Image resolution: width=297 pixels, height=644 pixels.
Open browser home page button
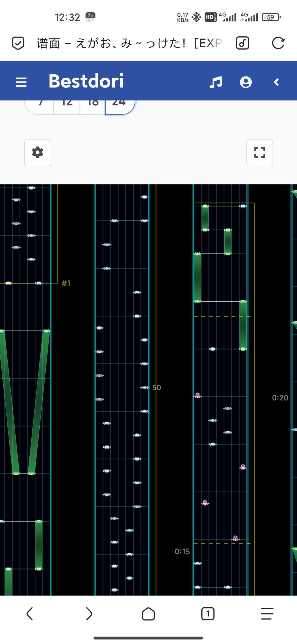pyautogui.click(x=148, y=614)
